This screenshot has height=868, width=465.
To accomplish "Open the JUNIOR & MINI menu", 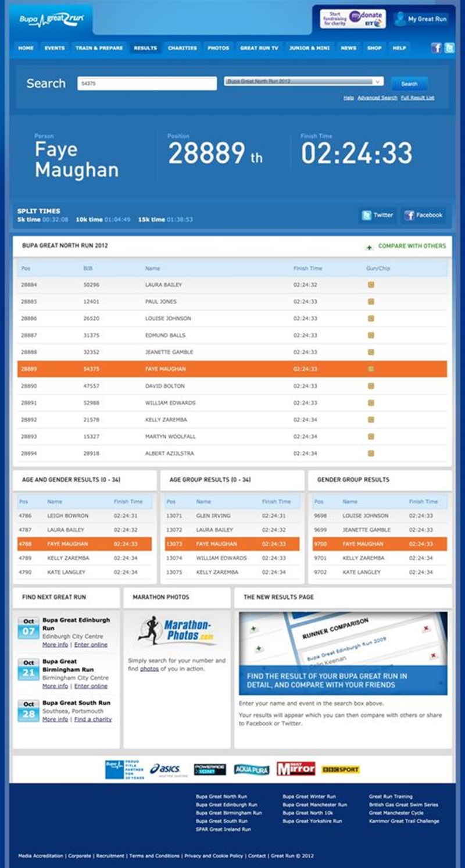I will click(308, 48).
